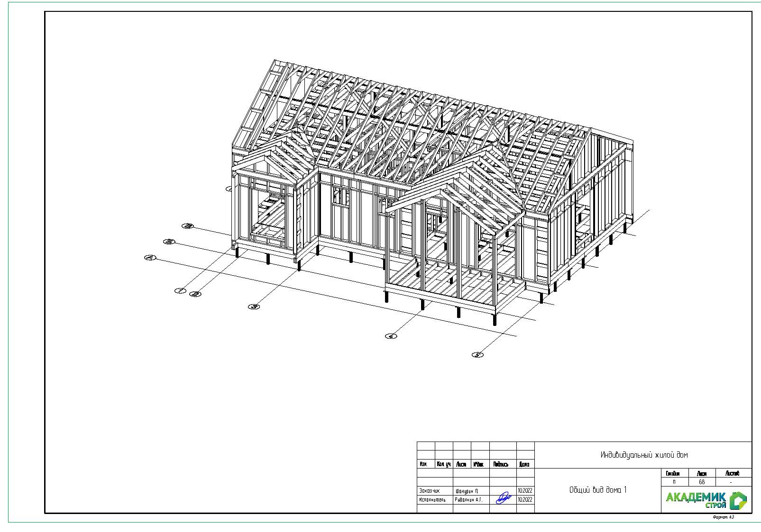761x532 pixels.
Task: Click grid axis bubble 5
Action: click(478, 355)
